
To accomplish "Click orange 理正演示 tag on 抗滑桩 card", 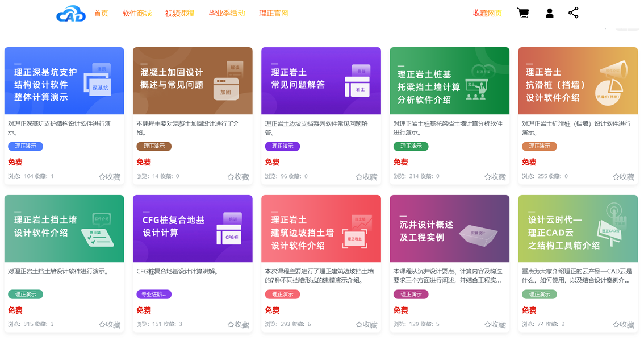I will pos(540,146).
